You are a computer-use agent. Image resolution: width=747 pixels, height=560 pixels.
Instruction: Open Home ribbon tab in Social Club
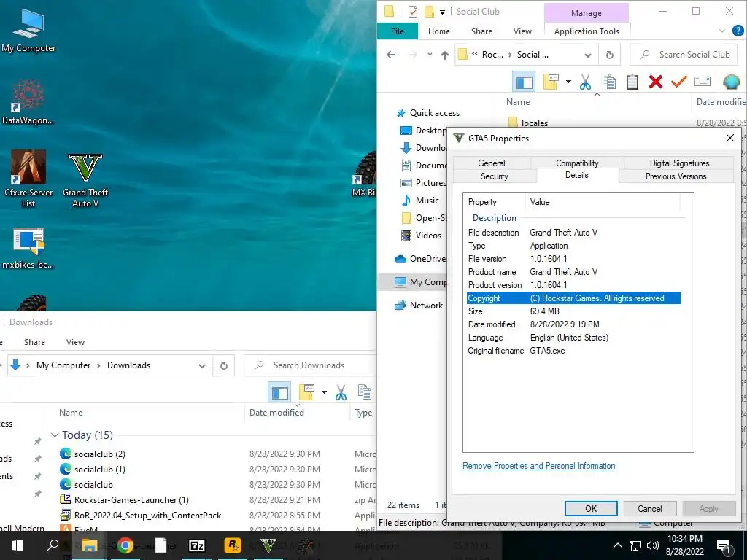(x=438, y=31)
